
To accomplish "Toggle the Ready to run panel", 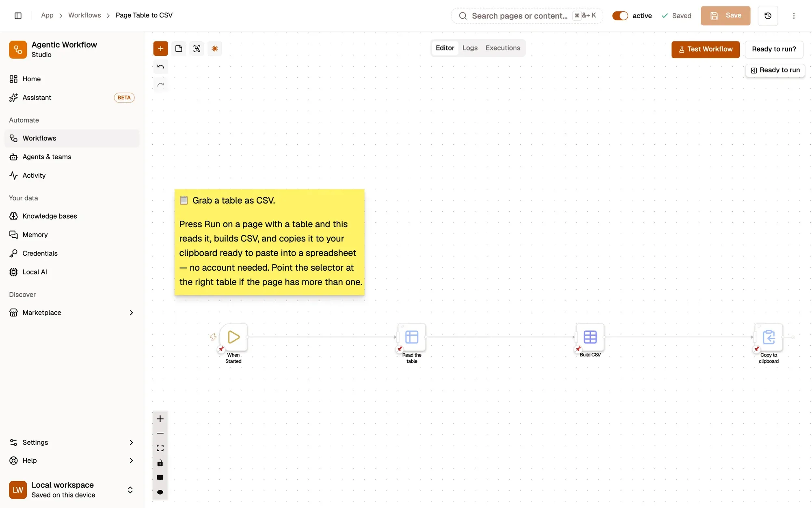I will point(775,70).
